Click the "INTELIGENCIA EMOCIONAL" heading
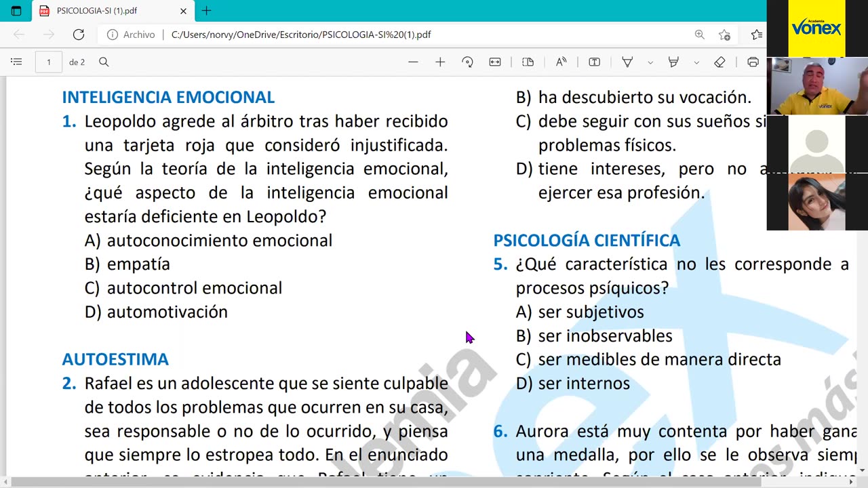Image resolution: width=868 pixels, height=488 pixels. (168, 98)
